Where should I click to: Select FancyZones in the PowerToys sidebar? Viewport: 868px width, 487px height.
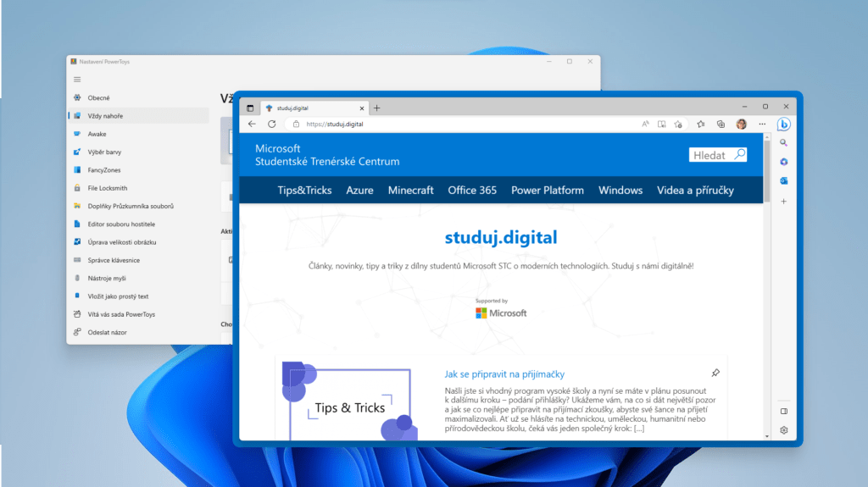pos(104,170)
